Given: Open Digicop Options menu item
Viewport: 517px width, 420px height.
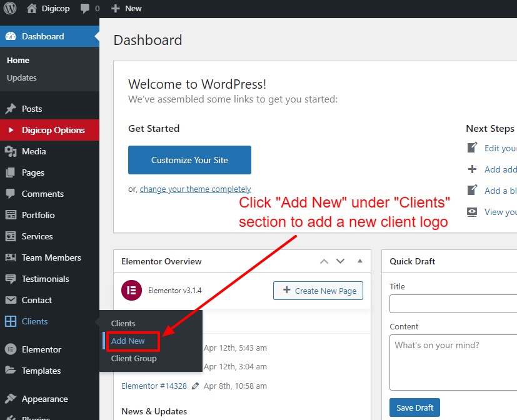Looking at the screenshot, I should pyautogui.click(x=53, y=130).
